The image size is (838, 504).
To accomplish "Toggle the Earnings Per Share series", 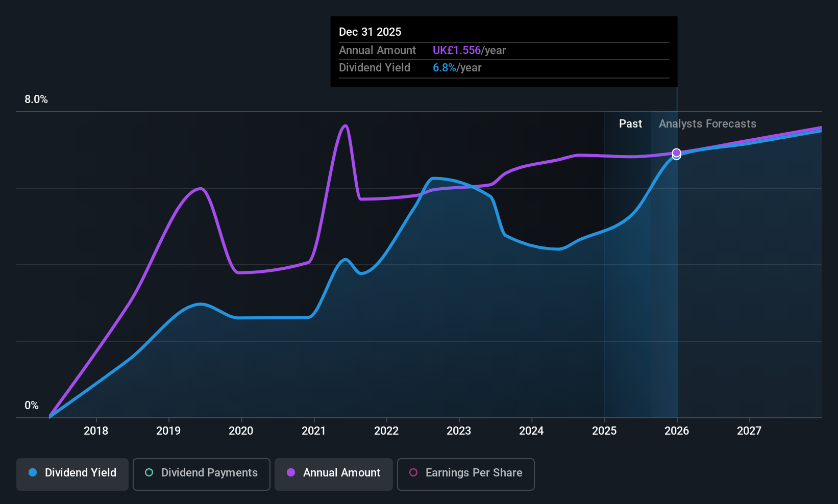I will click(466, 474).
